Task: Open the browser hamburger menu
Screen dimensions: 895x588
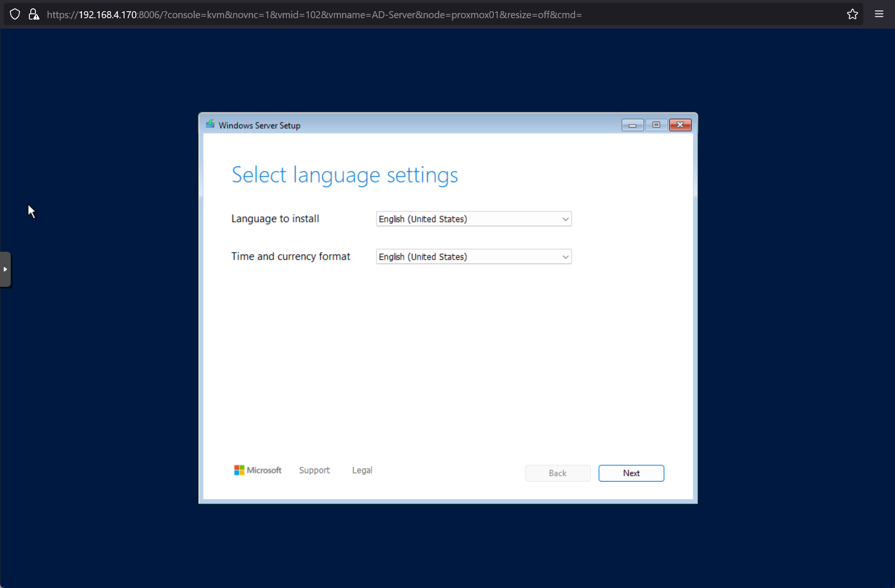Action: (879, 14)
